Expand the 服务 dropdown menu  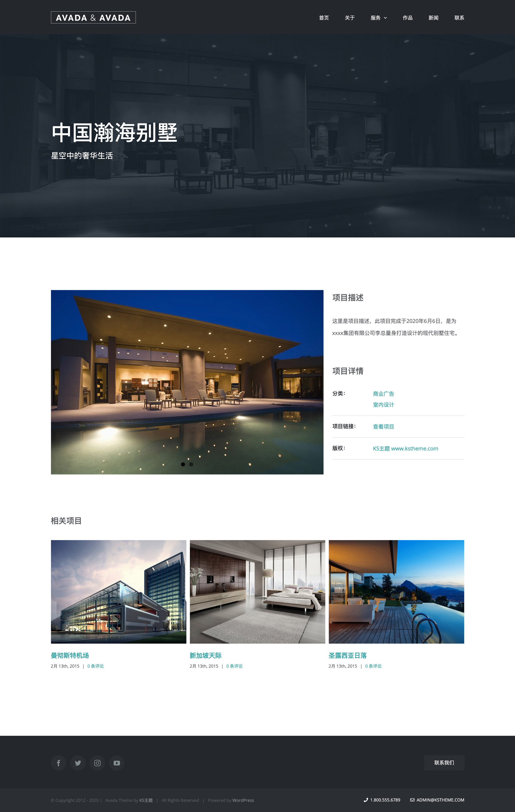tap(379, 17)
